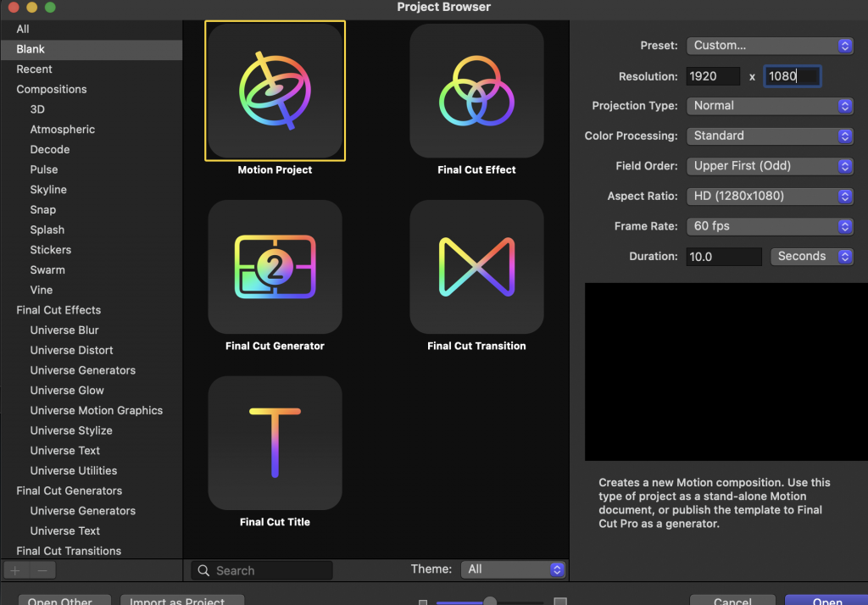The image size is (868, 605).
Task: Open the Projection Type dropdown
Action: (770, 106)
